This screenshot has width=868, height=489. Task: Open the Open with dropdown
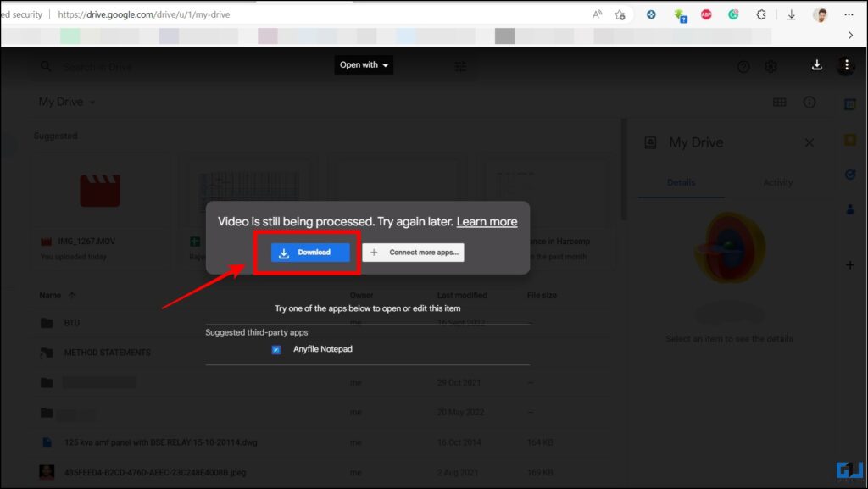click(x=364, y=64)
